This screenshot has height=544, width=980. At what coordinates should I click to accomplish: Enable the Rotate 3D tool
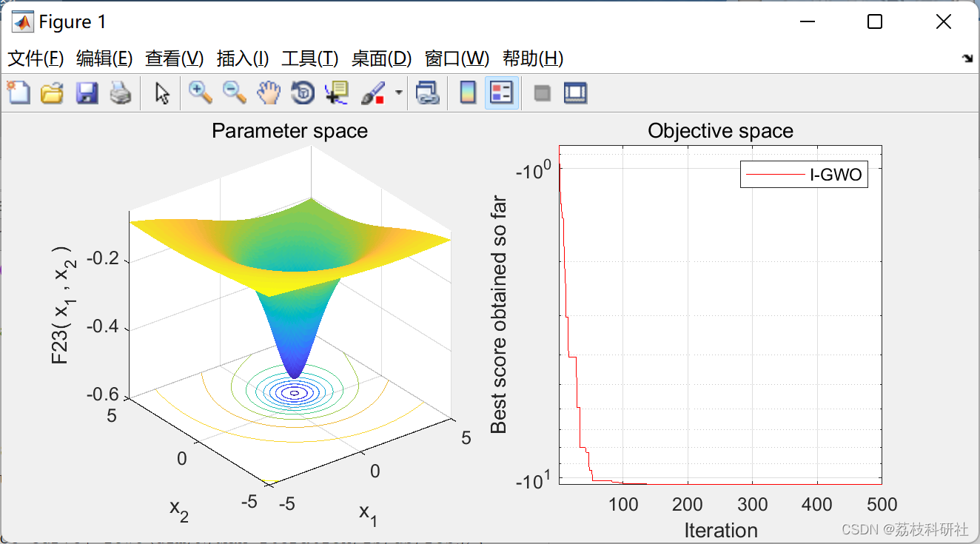click(303, 93)
